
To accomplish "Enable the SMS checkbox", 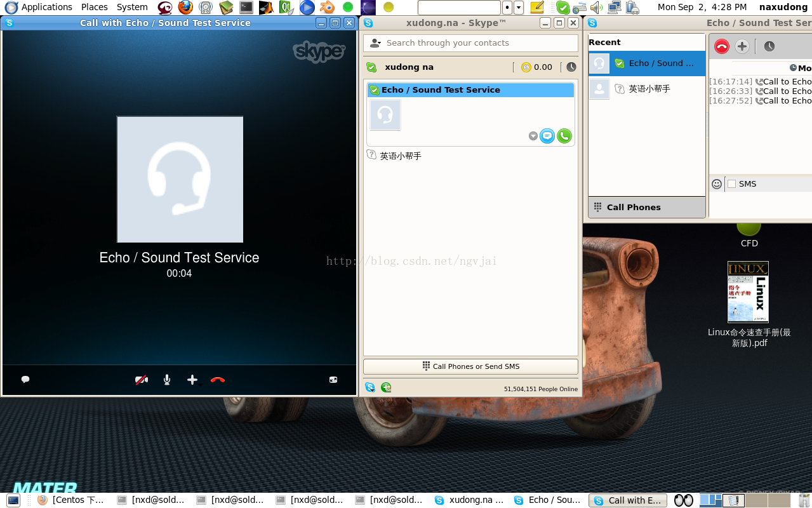I will pos(731,184).
